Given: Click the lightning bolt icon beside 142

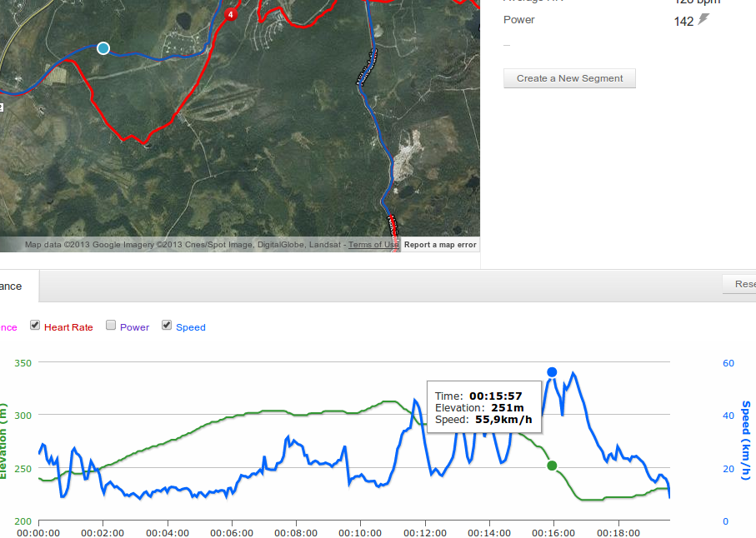Looking at the screenshot, I should point(704,19).
